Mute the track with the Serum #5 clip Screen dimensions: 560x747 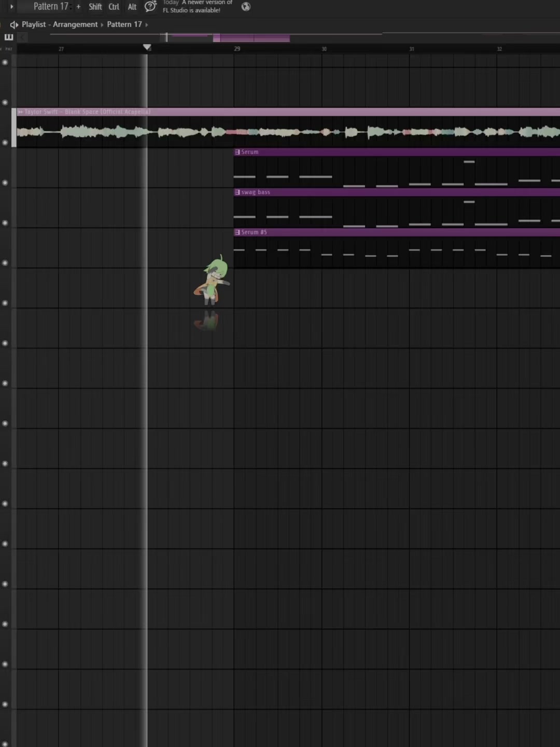[x=5, y=263]
